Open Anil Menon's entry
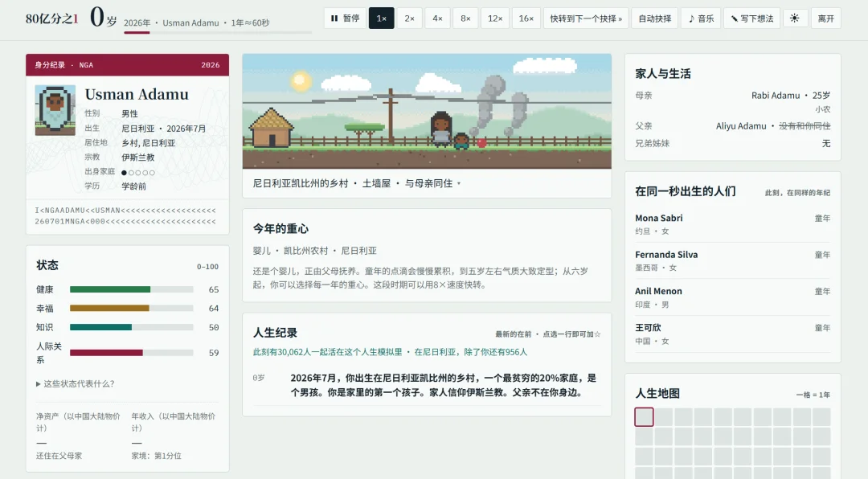 click(x=732, y=297)
